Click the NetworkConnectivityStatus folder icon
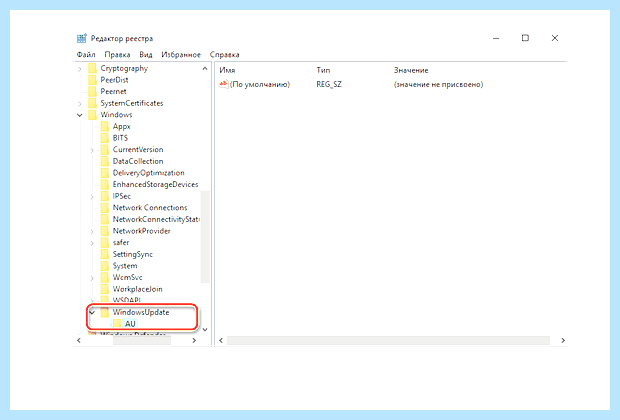Image resolution: width=620 pixels, height=420 pixels. pyautogui.click(x=105, y=219)
